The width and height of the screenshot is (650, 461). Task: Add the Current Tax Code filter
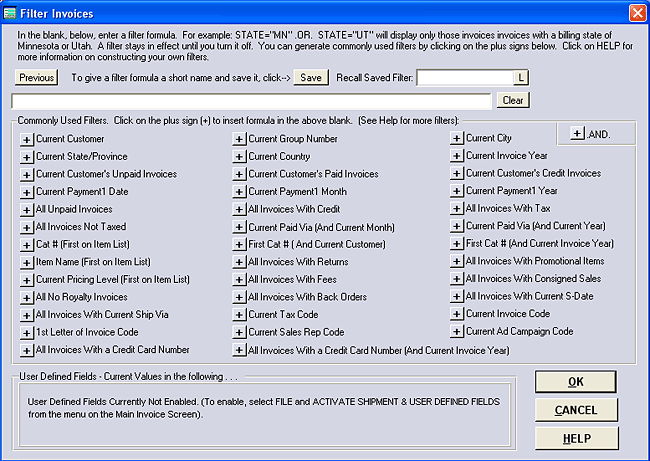pos(239,315)
